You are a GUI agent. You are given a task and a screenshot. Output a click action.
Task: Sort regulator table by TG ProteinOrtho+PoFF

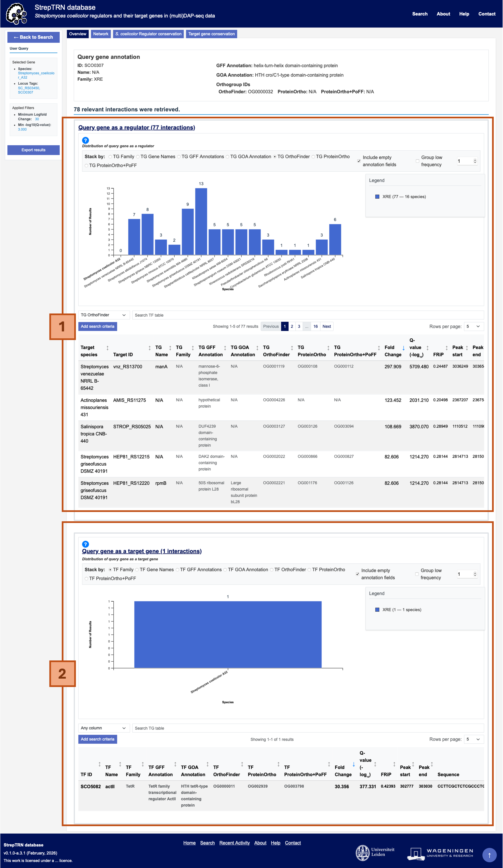click(x=379, y=348)
